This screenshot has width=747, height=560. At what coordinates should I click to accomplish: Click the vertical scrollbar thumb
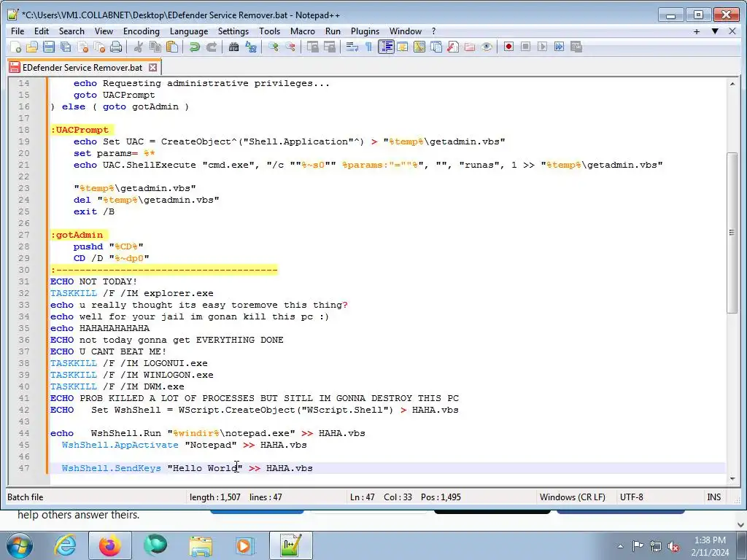coord(732,233)
